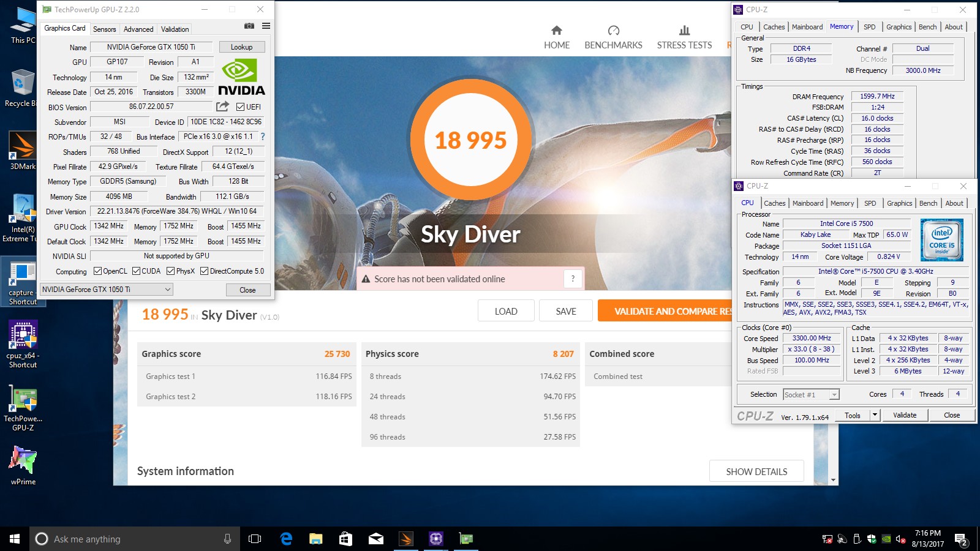Click the Close button in GPU-Z
This screenshot has height=551, width=980.
tap(247, 290)
